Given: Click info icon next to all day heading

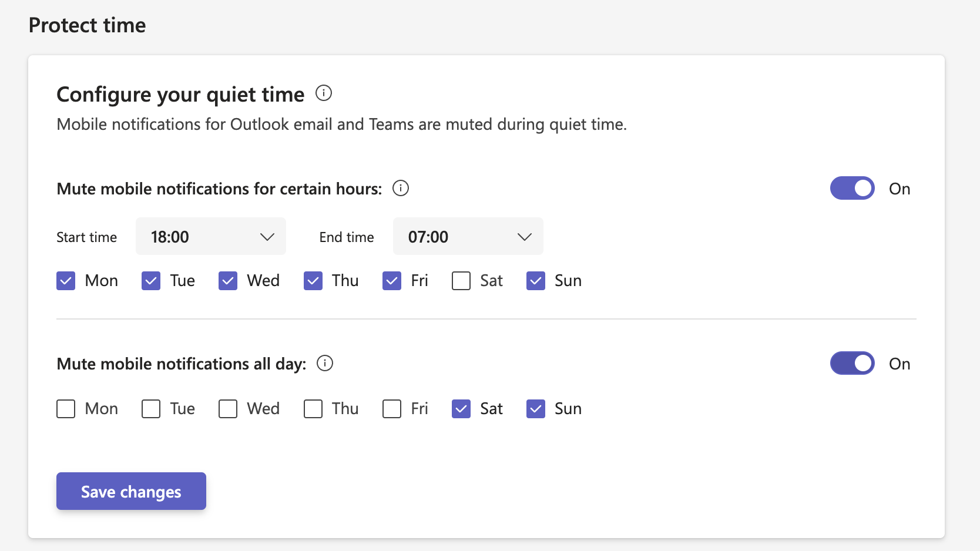Looking at the screenshot, I should [325, 363].
